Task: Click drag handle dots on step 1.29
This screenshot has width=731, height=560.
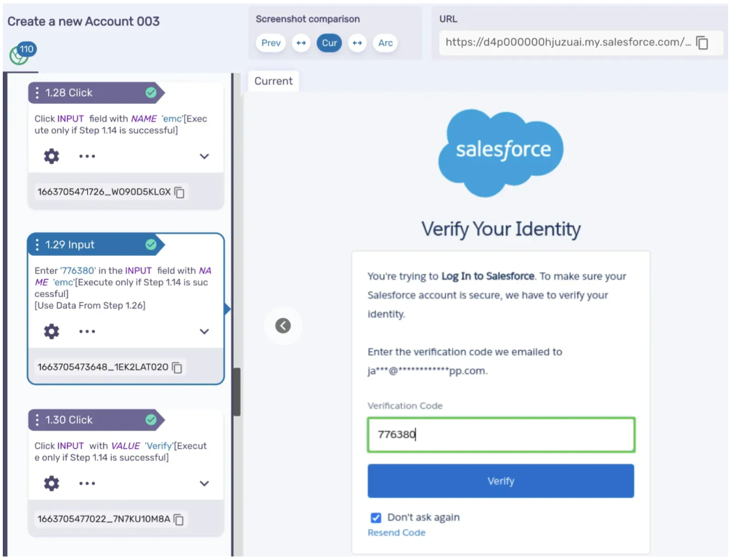Action: [x=37, y=245]
